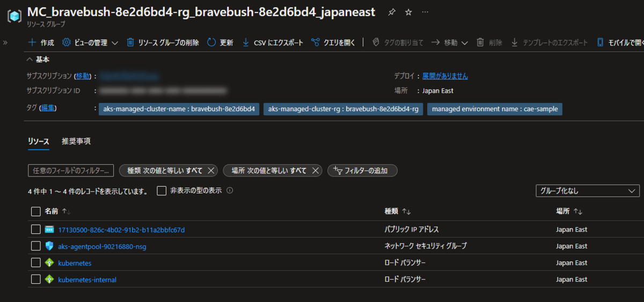This screenshot has height=302, width=644.
Task: Remove the 場所 filter with X
Action: pyautogui.click(x=315, y=171)
